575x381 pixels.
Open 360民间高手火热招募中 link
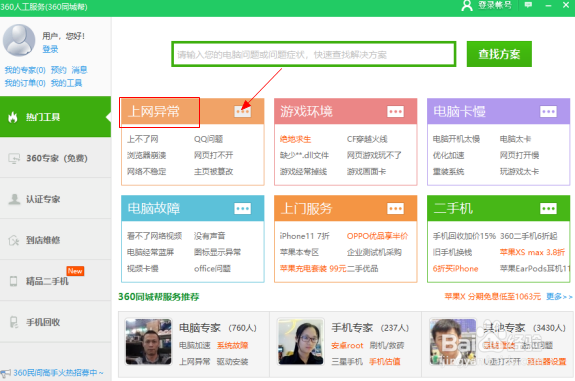coord(58,373)
